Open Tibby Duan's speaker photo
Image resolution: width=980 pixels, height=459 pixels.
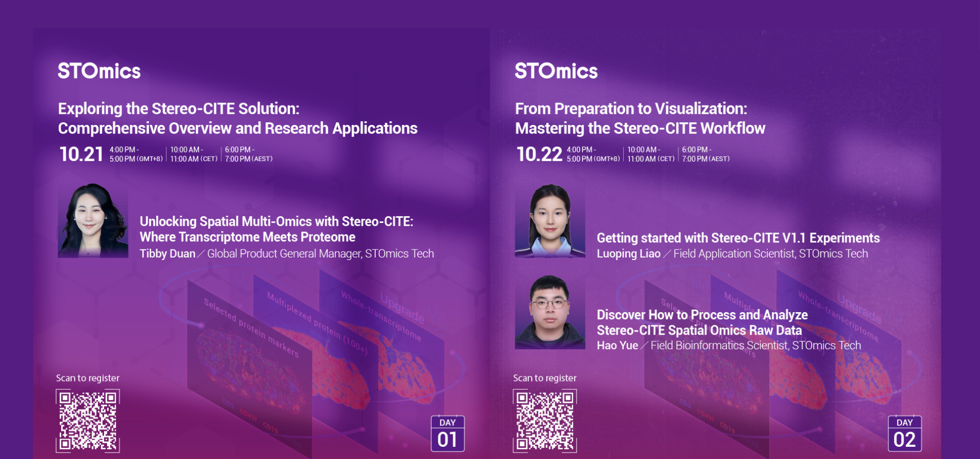[x=93, y=220]
